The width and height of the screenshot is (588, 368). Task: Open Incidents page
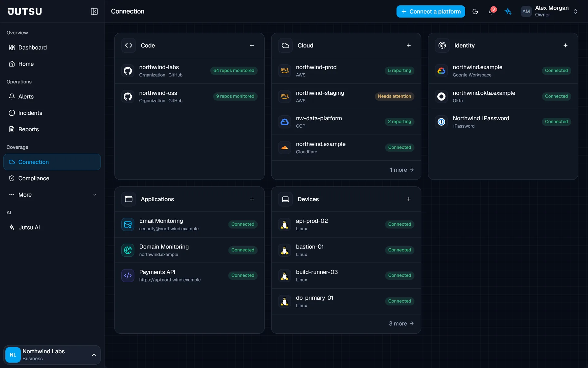pyautogui.click(x=52, y=113)
